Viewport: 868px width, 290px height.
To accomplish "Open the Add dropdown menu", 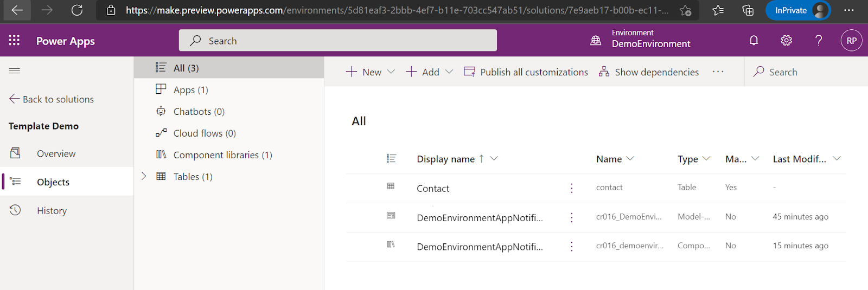I will tap(429, 72).
